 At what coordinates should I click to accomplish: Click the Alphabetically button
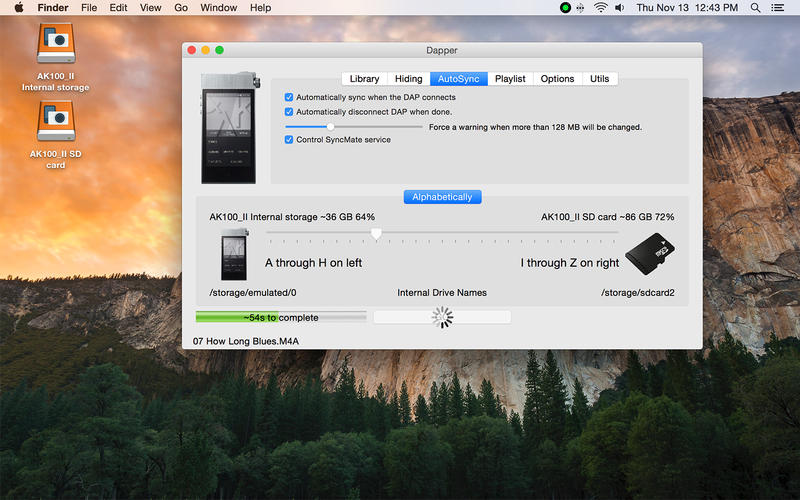pyautogui.click(x=442, y=197)
